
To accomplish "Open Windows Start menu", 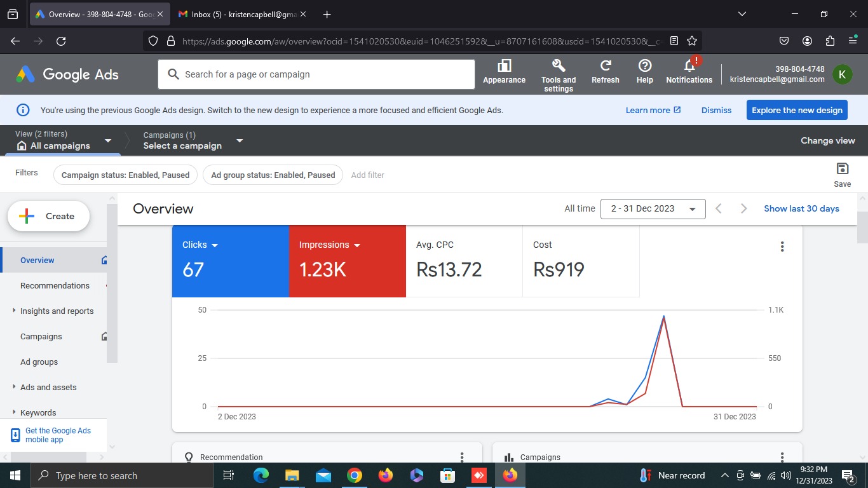I will pyautogui.click(x=15, y=475).
